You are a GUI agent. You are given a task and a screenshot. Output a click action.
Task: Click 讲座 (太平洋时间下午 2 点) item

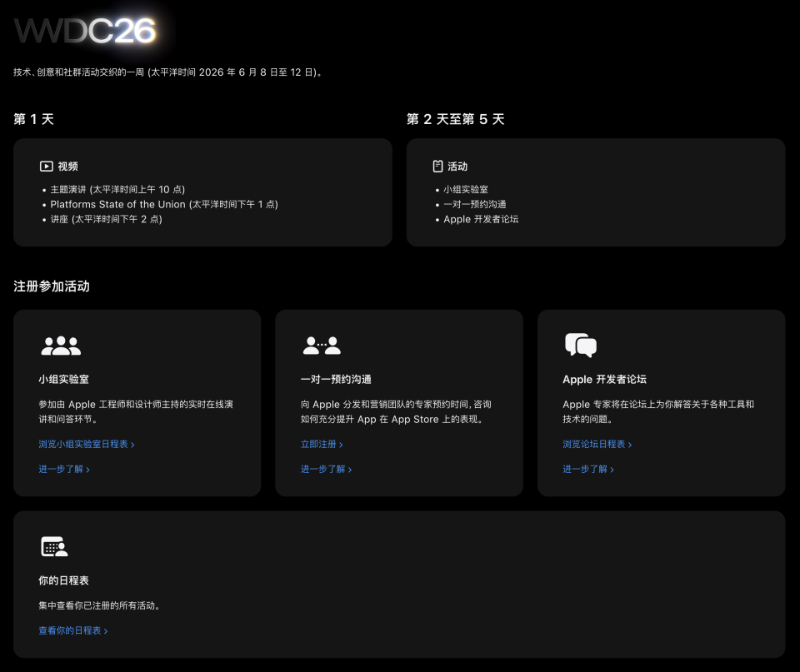[106, 219]
